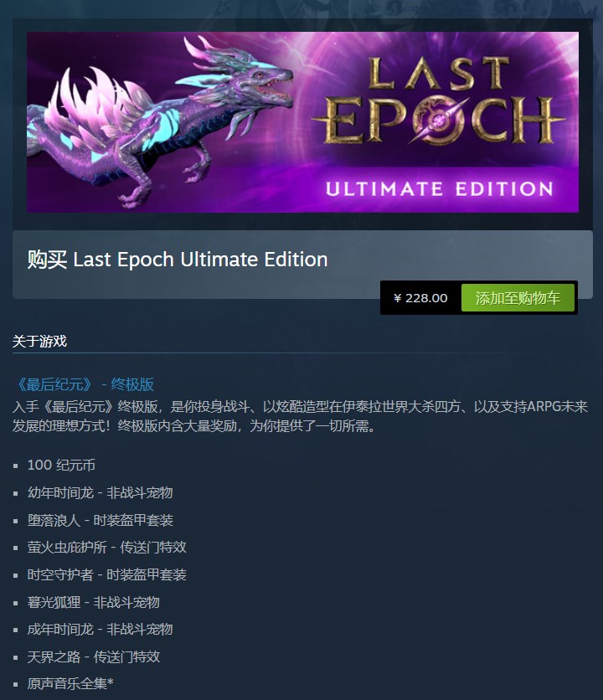Click 萤火虫庇护所 - 传送门特效 entry
The width and height of the screenshot is (603, 700).
[x=106, y=548]
